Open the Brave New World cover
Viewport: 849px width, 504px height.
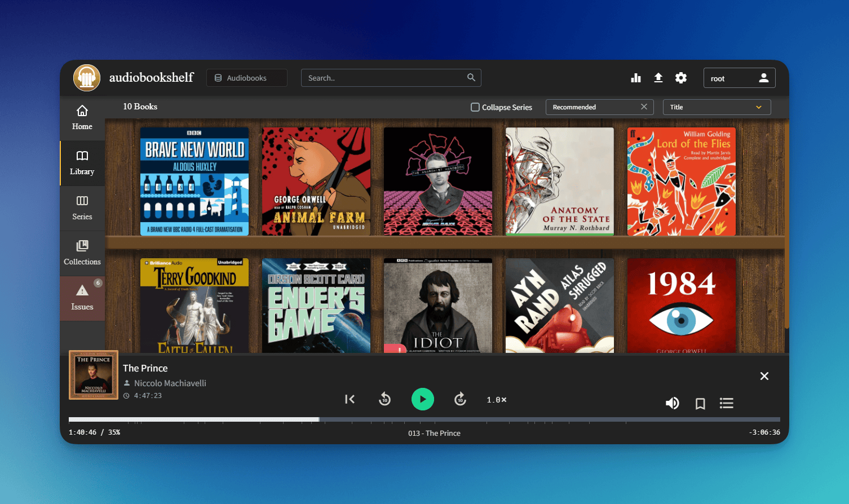(194, 181)
